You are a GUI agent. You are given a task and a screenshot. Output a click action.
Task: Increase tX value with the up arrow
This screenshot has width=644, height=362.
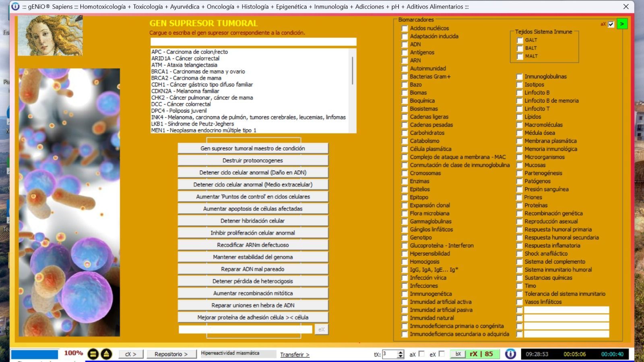click(400, 352)
